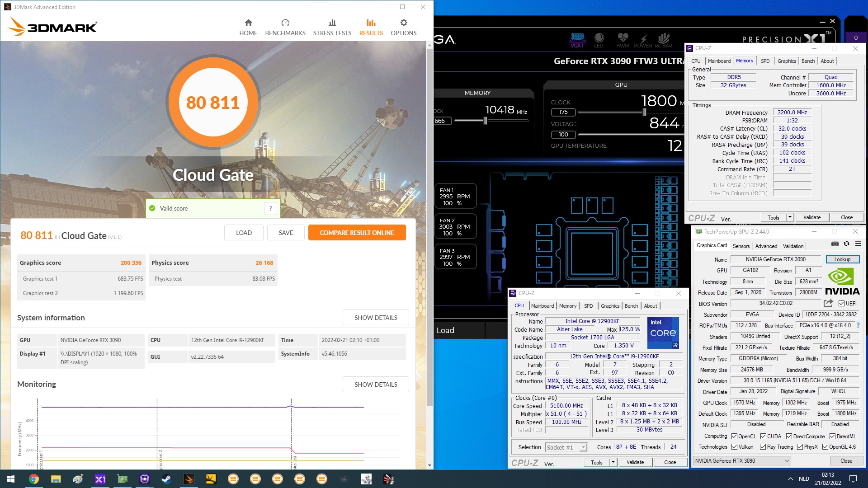Take a GPU-Z screenshot with camera icon
The height and width of the screenshot is (488, 868).
pyautogui.click(x=835, y=244)
